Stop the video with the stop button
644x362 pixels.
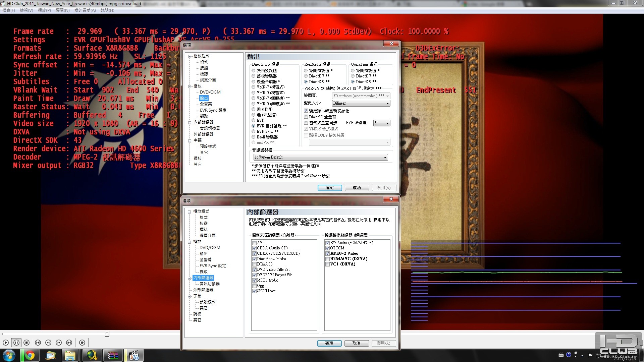pos(27,343)
